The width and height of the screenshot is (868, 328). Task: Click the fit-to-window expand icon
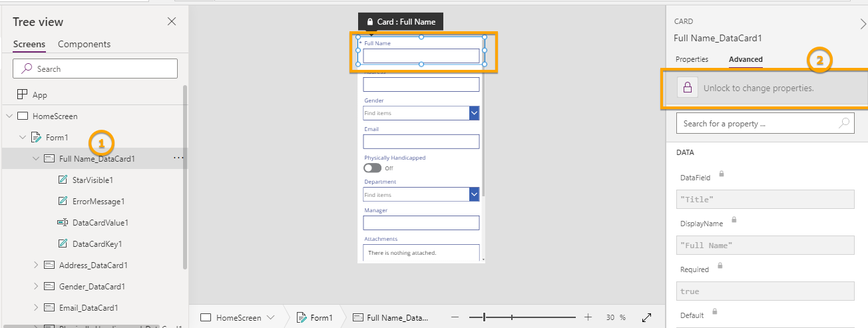[x=646, y=317]
